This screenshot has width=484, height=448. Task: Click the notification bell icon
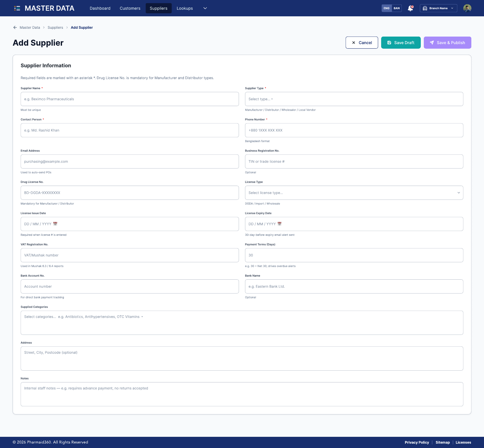pyautogui.click(x=410, y=8)
